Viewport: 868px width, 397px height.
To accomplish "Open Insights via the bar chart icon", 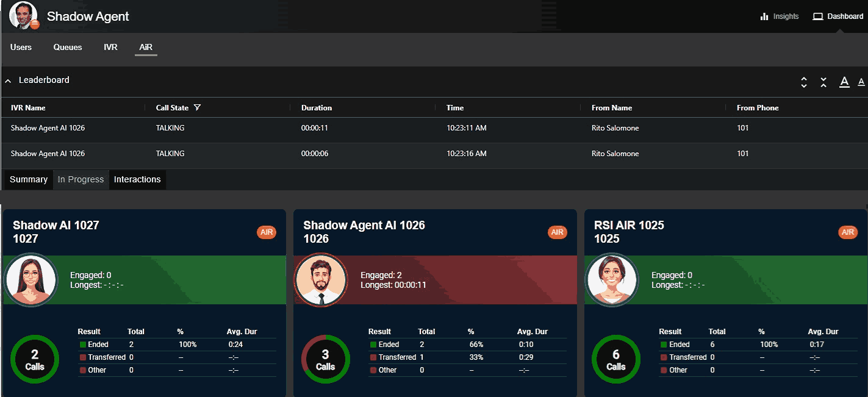I will pos(764,16).
